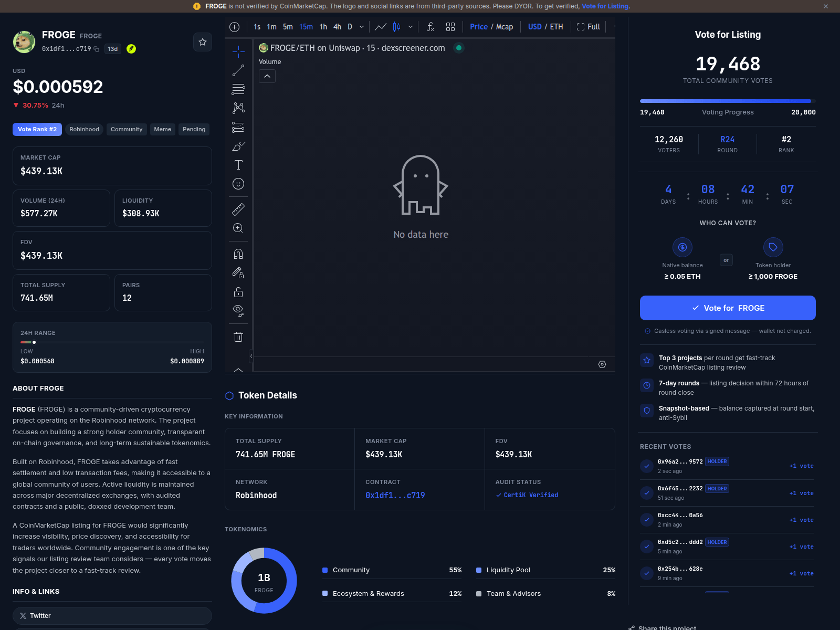
Task: Click the FROGE token logo
Action: [24, 42]
